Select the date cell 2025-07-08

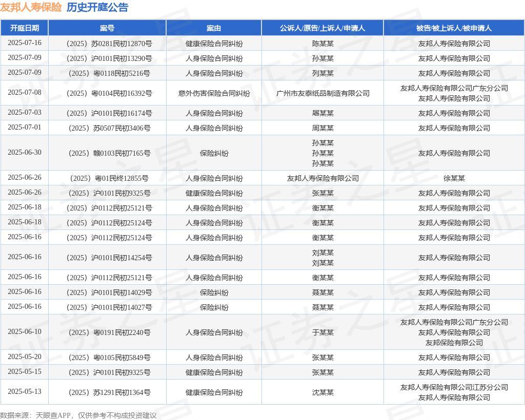pos(25,92)
